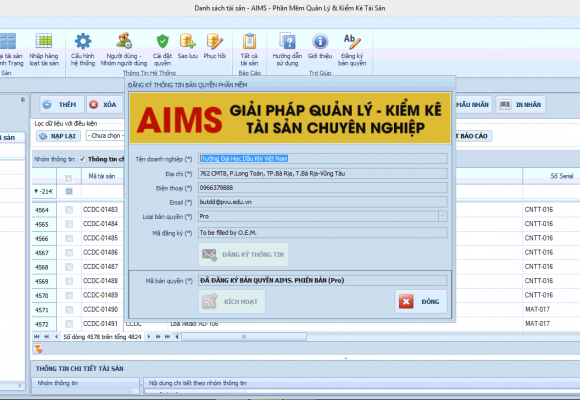Go to previous record navigator arrow

(56, 337)
